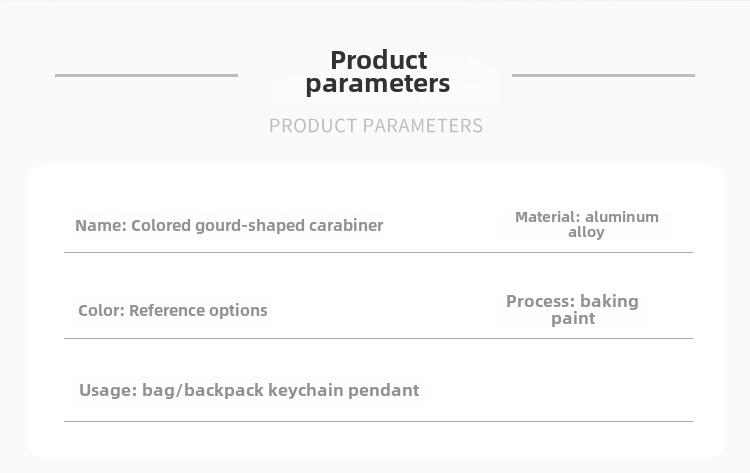
Task: Click the 'Material: aluminum alloy' label
Action: (x=586, y=224)
